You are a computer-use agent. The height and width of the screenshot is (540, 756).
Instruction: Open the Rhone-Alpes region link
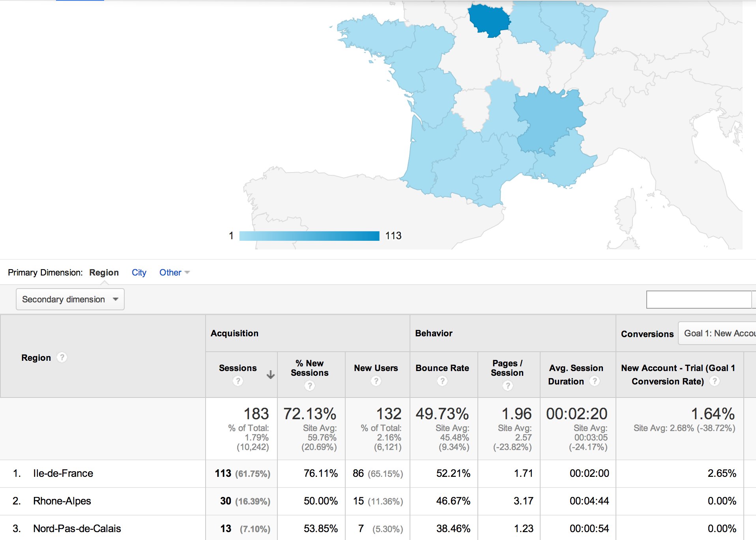62,501
